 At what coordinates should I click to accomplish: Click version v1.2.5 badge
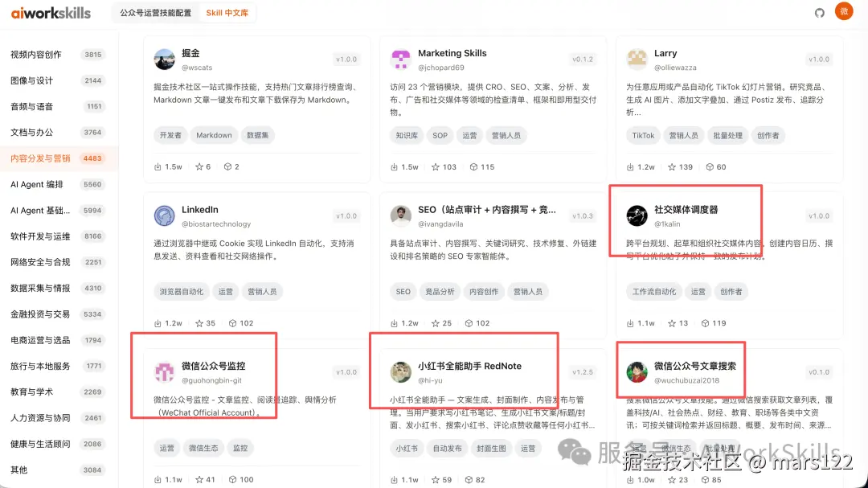[583, 372]
